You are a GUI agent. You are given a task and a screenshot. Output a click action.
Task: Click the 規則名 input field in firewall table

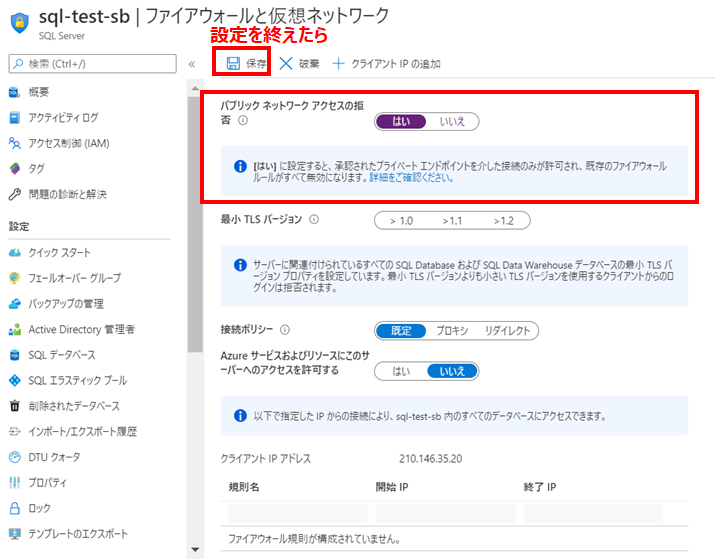point(298,513)
